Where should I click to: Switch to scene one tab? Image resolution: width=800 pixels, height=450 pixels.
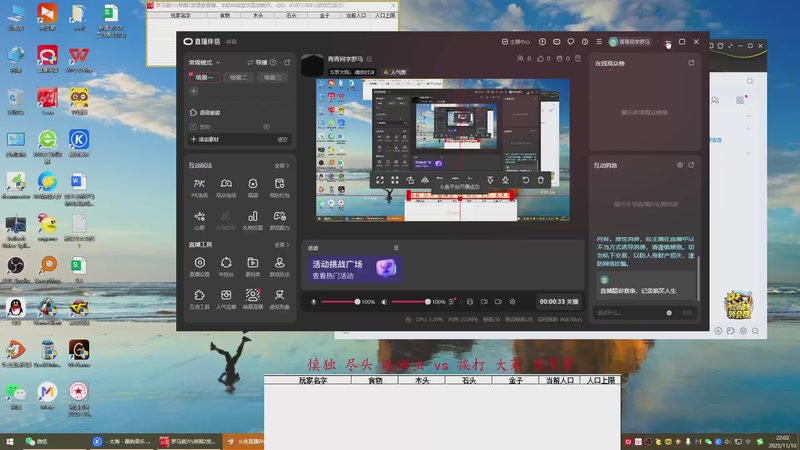204,78
